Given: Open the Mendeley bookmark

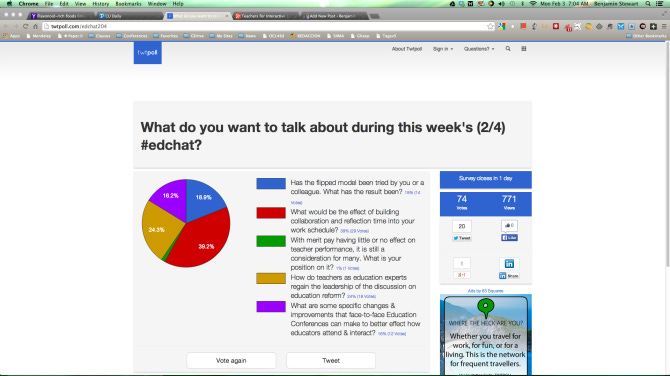Looking at the screenshot, I should 38,36.
